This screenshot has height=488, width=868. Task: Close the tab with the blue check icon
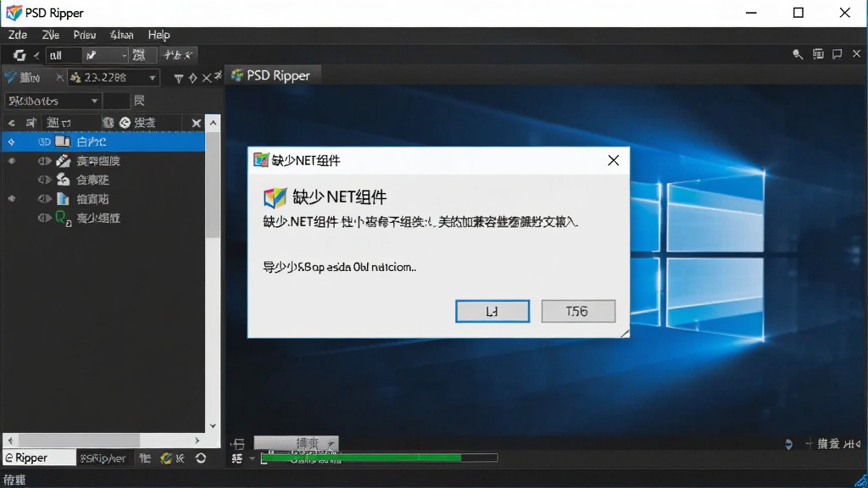tap(59, 77)
